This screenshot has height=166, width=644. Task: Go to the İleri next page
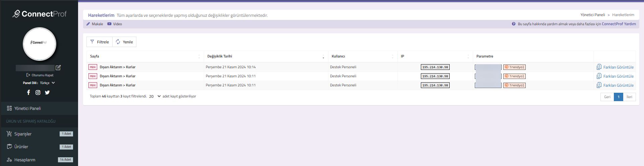pos(629,97)
